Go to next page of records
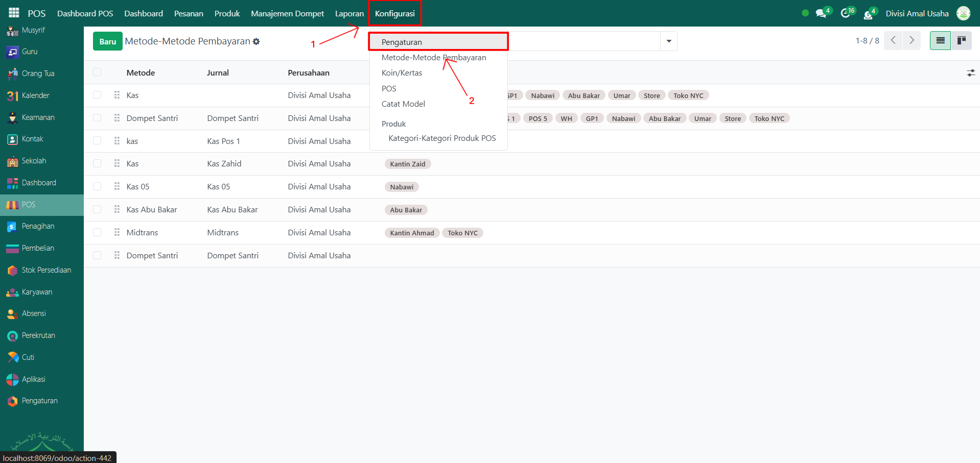Screen dimensions: 980x463 912,40
